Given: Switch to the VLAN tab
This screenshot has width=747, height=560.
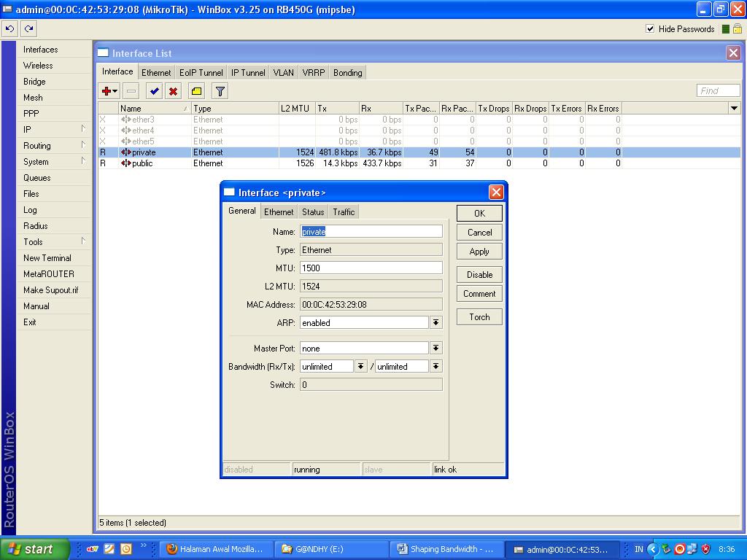Looking at the screenshot, I should click(x=284, y=72).
